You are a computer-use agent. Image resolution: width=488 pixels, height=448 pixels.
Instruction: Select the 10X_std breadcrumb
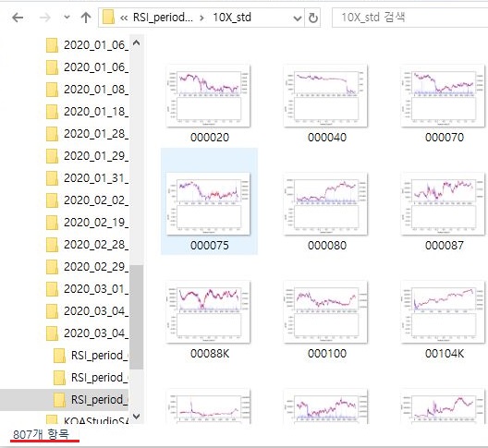pos(232,18)
